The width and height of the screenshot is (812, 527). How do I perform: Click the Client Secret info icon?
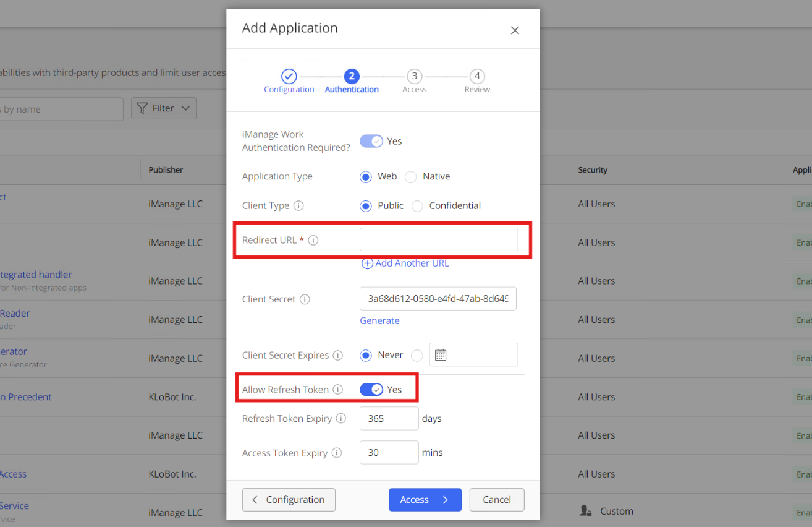click(x=305, y=299)
